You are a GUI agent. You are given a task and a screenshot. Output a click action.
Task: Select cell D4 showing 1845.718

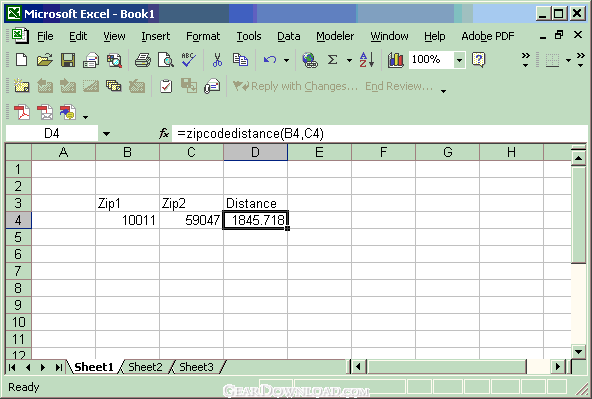coord(256,220)
